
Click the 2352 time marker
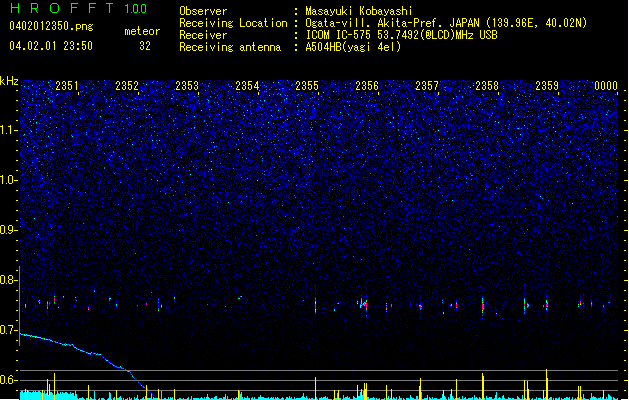(x=127, y=86)
